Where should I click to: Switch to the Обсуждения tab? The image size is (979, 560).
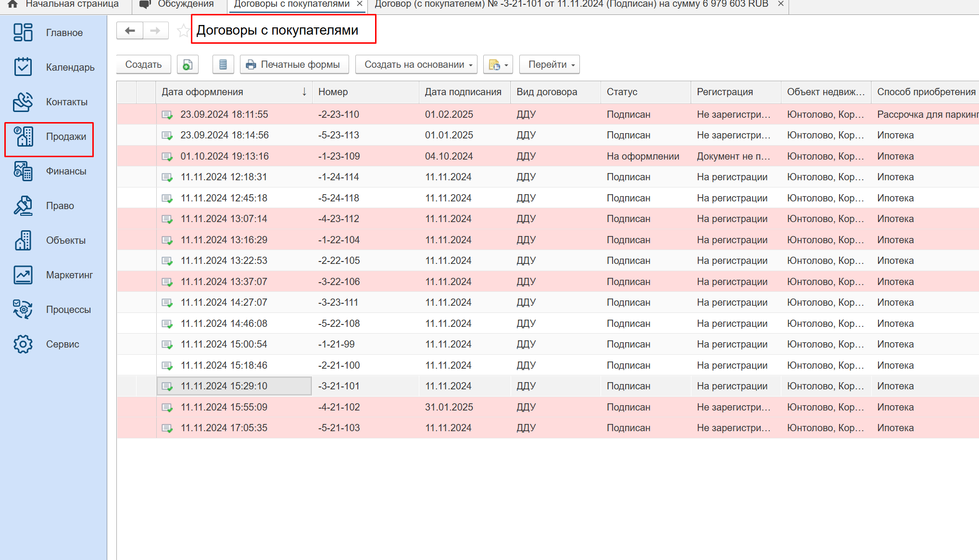[176, 4]
